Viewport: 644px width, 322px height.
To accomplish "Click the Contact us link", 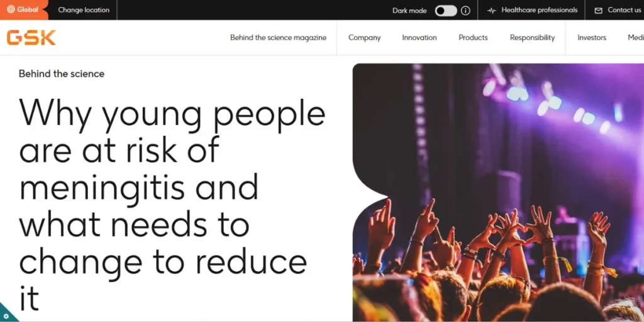I will [x=624, y=10].
